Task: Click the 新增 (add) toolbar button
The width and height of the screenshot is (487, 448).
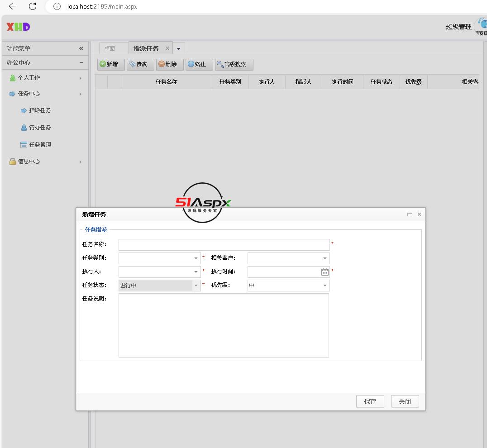Action: coord(111,64)
